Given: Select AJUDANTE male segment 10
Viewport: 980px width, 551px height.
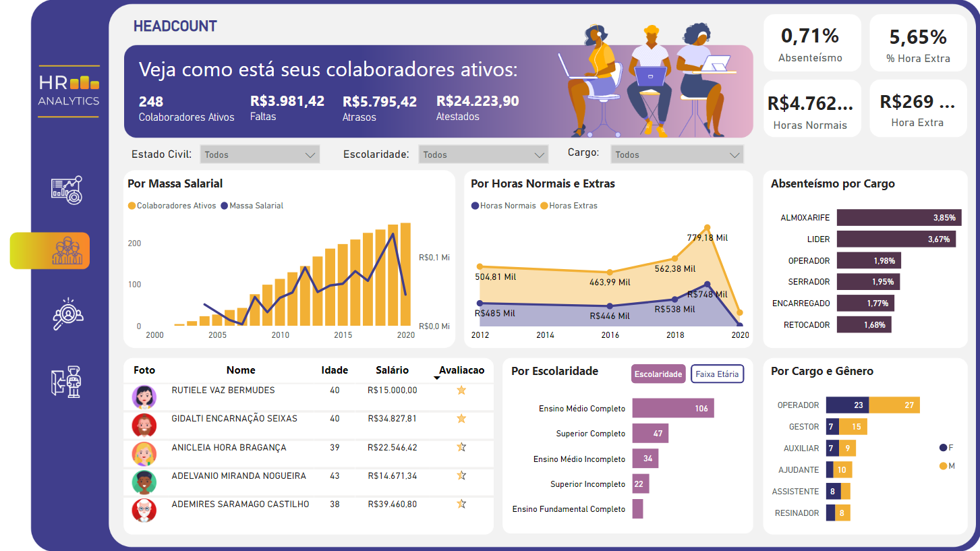Looking at the screenshot, I should point(843,470).
